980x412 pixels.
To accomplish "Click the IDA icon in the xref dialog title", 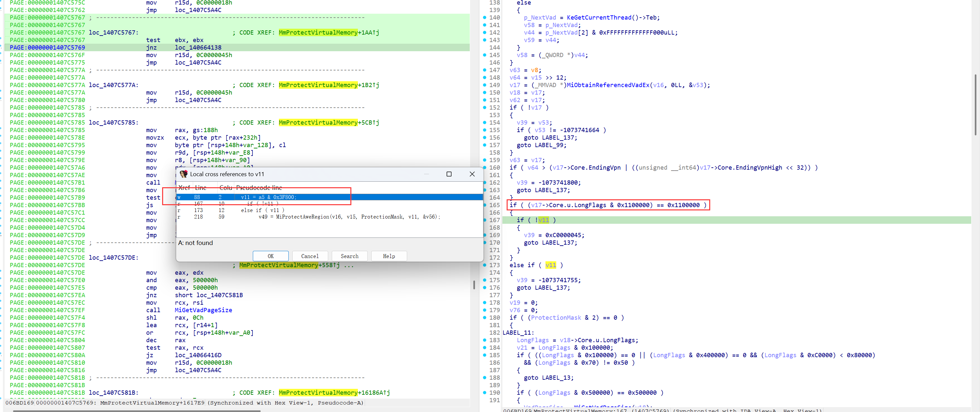I will coord(184,174).
